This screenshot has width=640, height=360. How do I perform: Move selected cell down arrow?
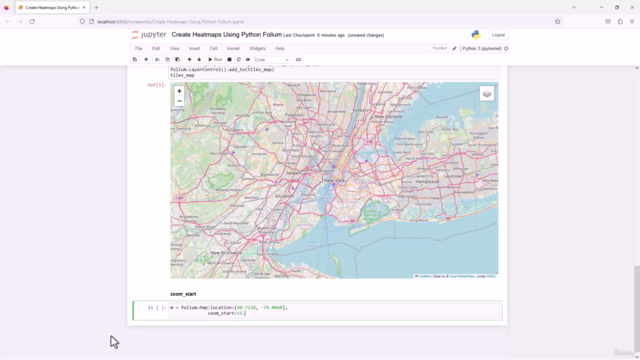(x=199, y=60)
